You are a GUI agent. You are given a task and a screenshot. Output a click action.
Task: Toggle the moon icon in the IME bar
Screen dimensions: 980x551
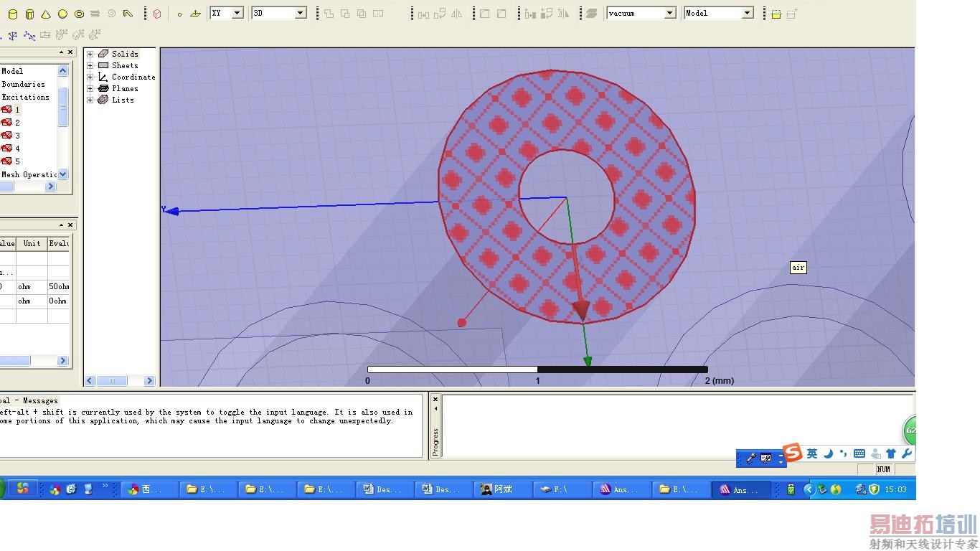pyautogui.click(x=828, y=453)
